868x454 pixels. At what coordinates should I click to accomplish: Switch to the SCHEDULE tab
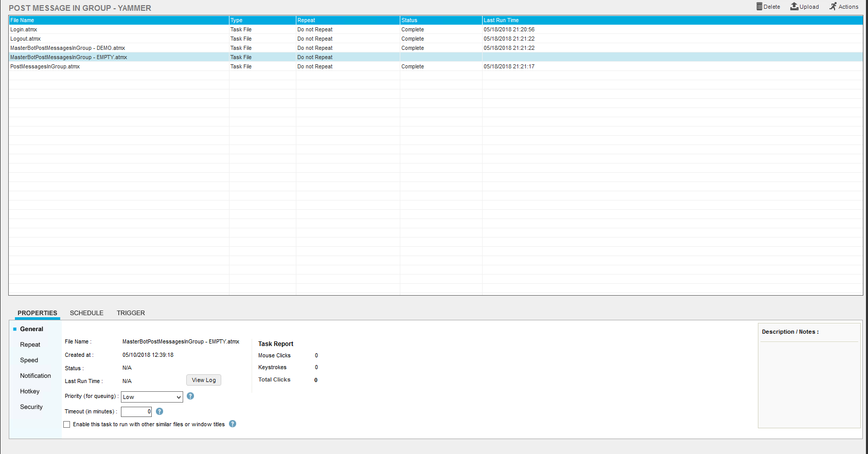86,313
